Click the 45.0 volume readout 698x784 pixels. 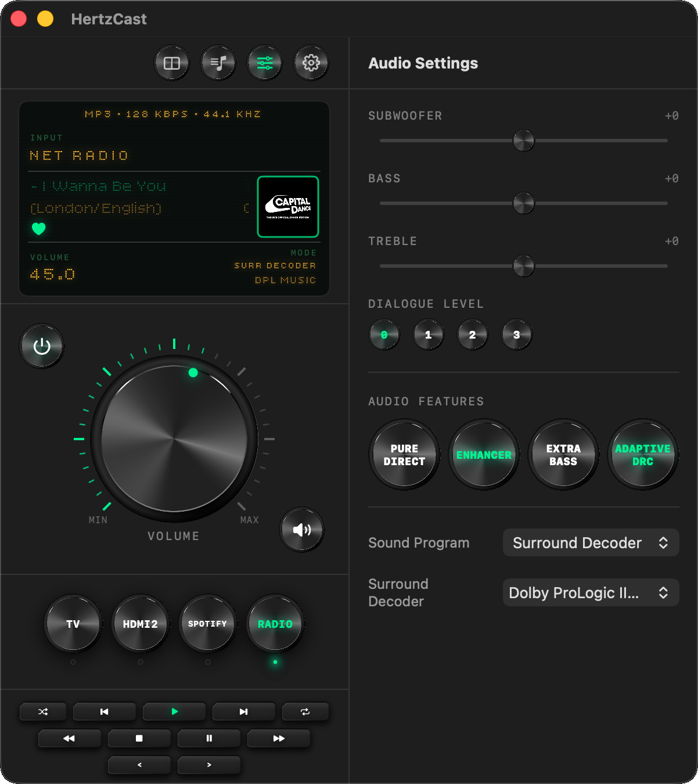tap(52, 274)
